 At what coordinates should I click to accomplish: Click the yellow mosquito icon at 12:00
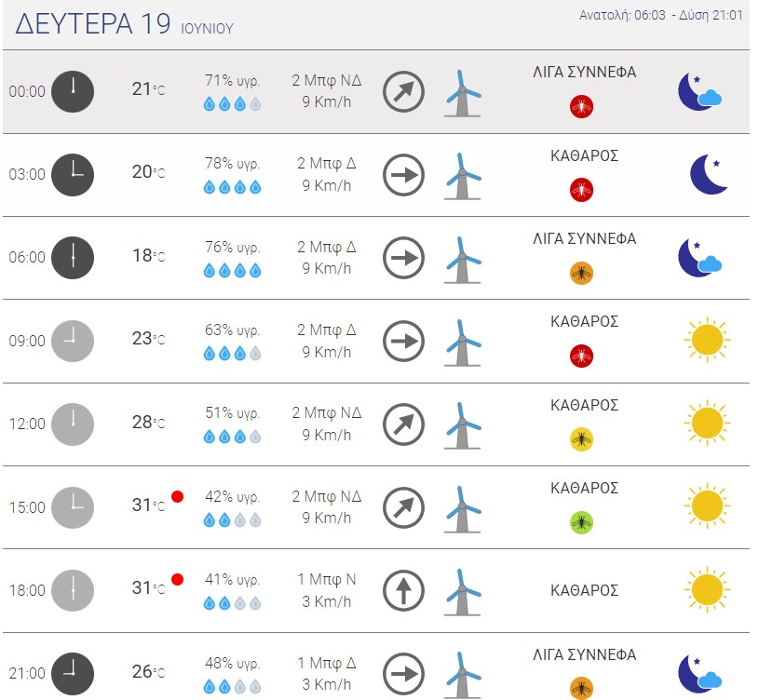coord(581,439)
